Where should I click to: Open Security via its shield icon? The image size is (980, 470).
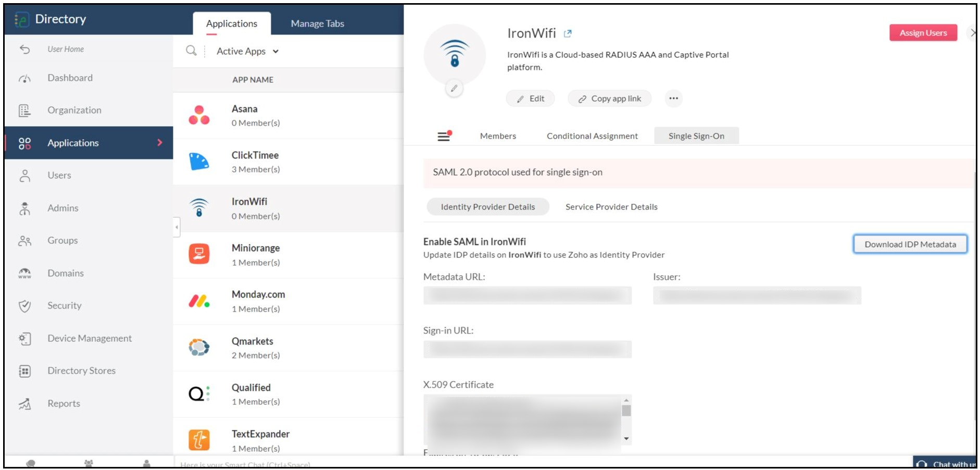pos(24,306)
